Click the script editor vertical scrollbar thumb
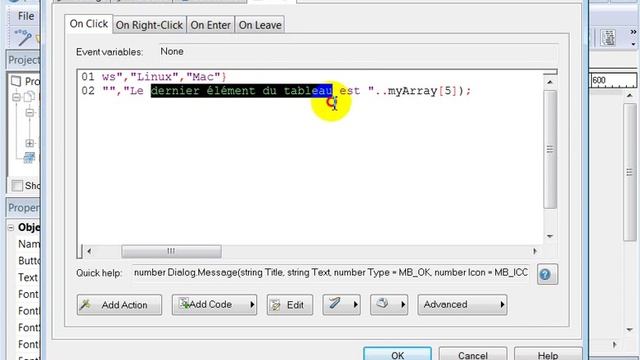Image resolution: width=640 pixels, height=360 pixels. pos(550,149)
